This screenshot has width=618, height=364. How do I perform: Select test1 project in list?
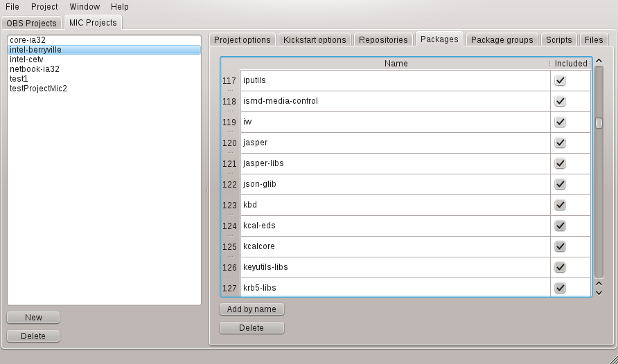pyautogui.click(x=104, y=79)
